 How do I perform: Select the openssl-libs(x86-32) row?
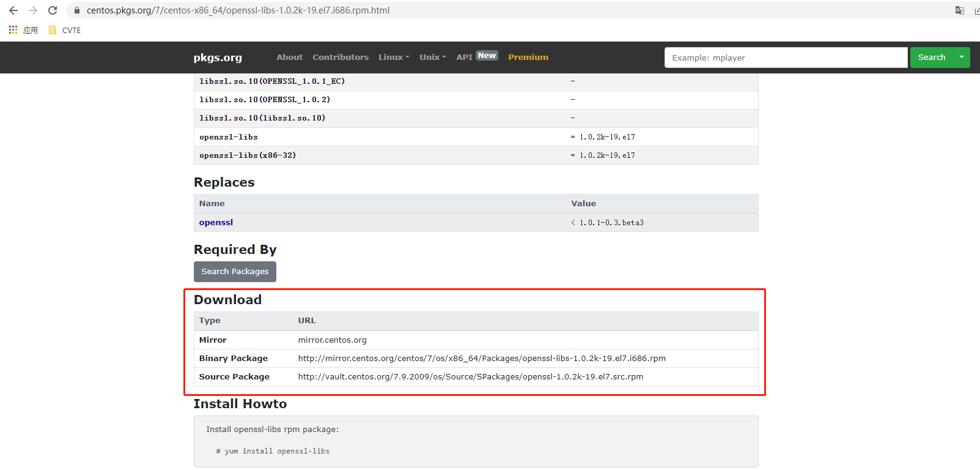pyautogui.click(x=476, y=155)
